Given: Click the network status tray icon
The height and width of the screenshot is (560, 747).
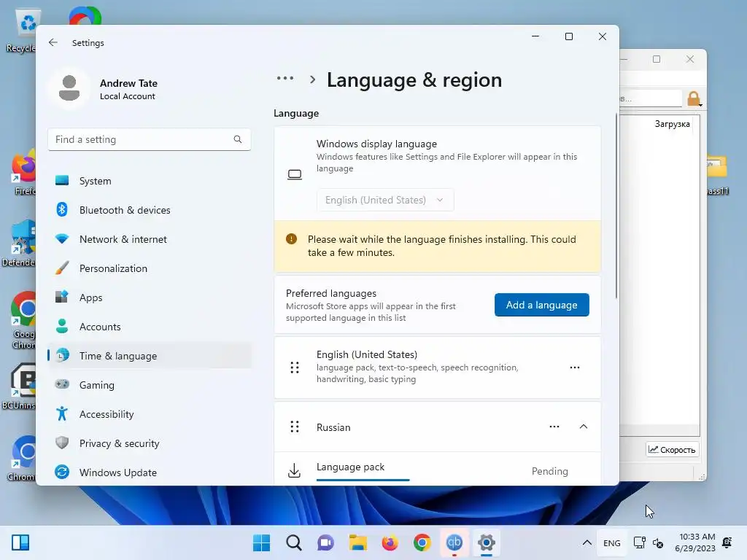Looking at the screenshot, I should pos(639,542).
